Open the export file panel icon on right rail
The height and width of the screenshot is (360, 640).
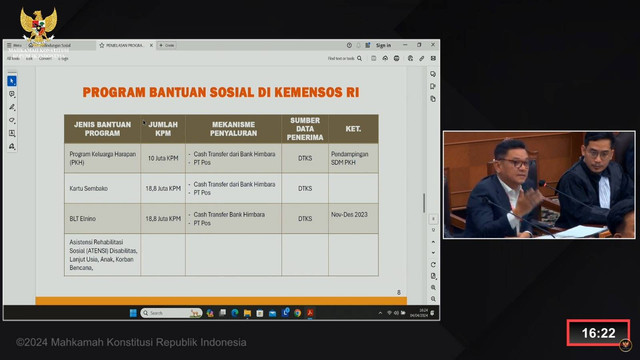coord(433,86)
